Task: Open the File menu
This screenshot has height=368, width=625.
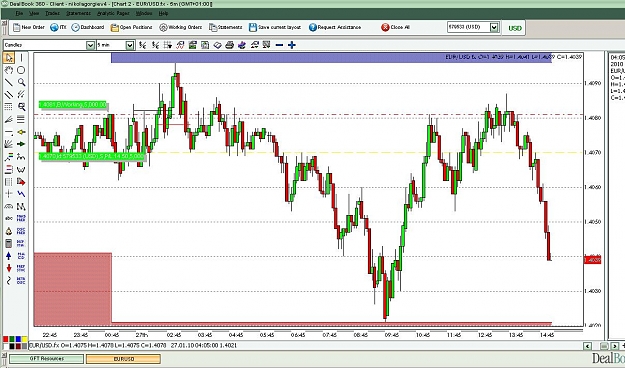Action: 19,13
